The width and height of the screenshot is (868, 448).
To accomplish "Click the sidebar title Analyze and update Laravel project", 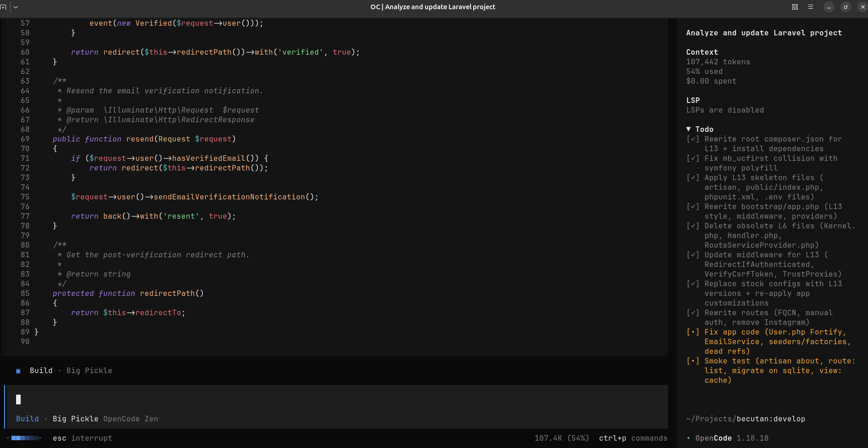I will pyautogui.click(x=764, y=33).
